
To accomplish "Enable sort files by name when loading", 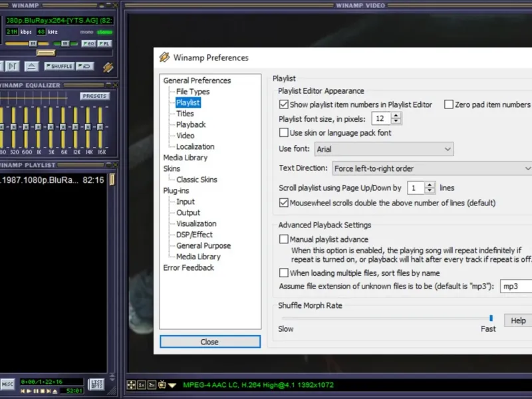I will click(284, 273).
